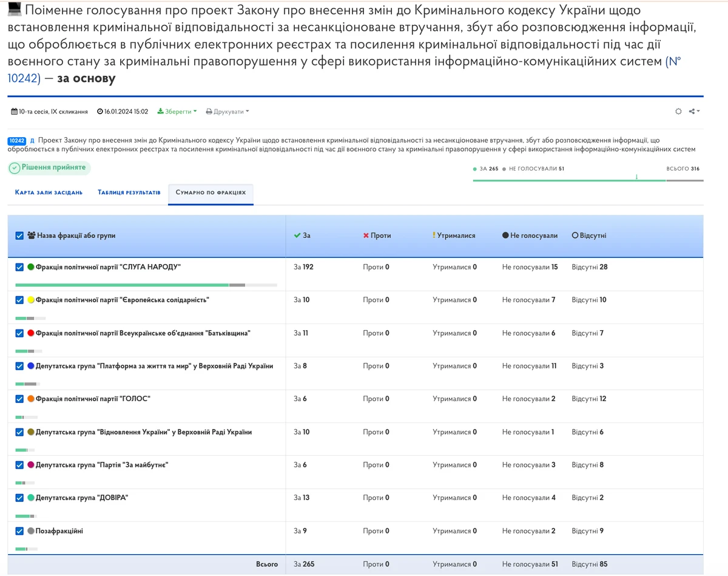This screenshot has width=728, height=576.
Task: Click the yellow dot of Європейська солідарність
Action: (x=30, y=300)
